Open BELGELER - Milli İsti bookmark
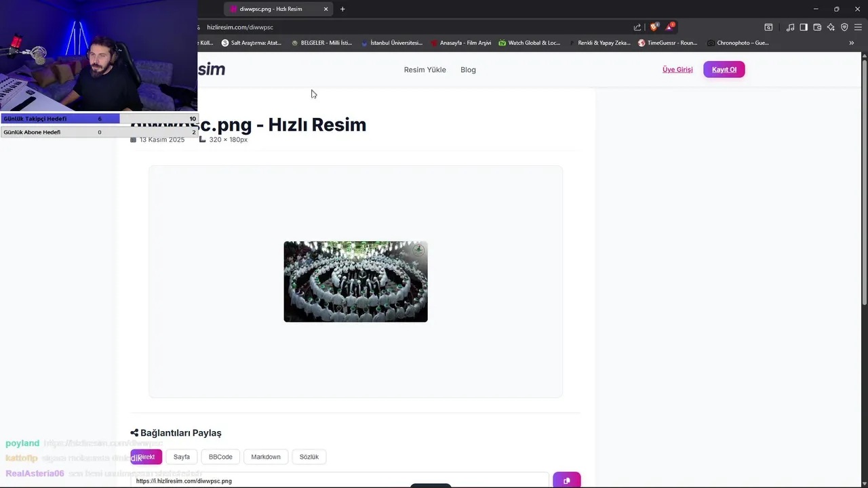868x488 pixels. pos(322,43)
